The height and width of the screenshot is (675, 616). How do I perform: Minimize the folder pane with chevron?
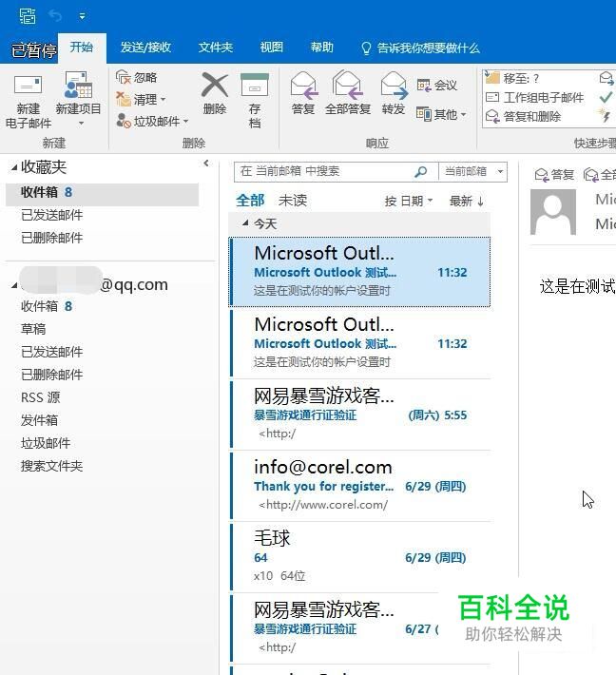pos(206,164)
